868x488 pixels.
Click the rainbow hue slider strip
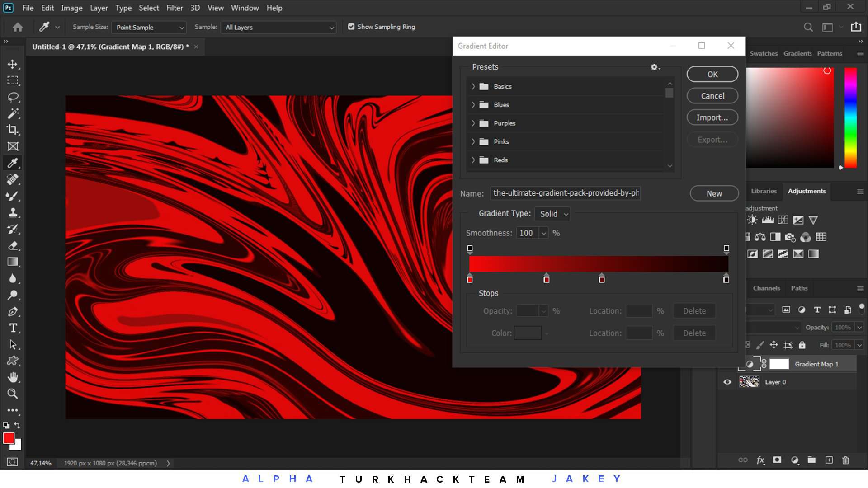point(850,117)
